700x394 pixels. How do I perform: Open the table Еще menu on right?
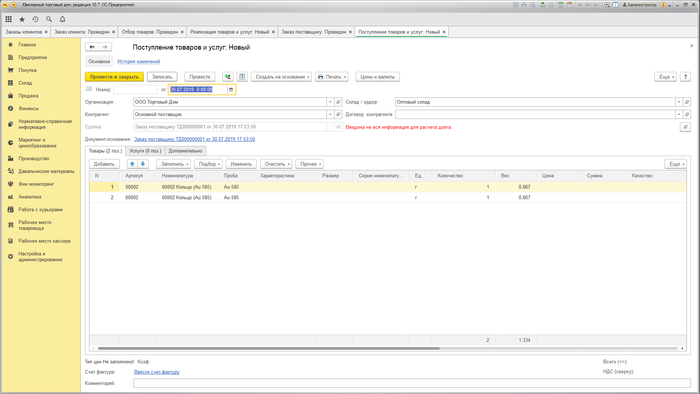[x=675, y=164]
